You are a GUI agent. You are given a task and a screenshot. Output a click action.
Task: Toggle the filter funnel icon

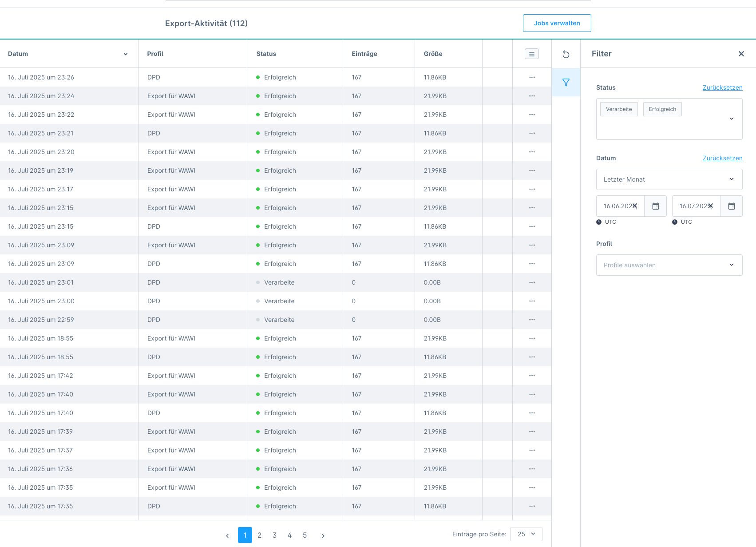pos(566,82)
